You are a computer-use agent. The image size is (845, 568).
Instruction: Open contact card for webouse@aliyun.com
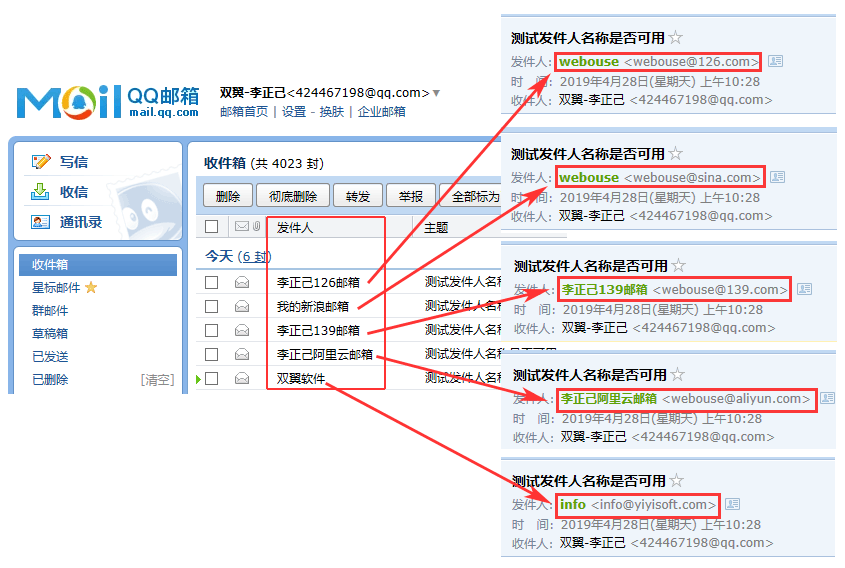(827, 398)
